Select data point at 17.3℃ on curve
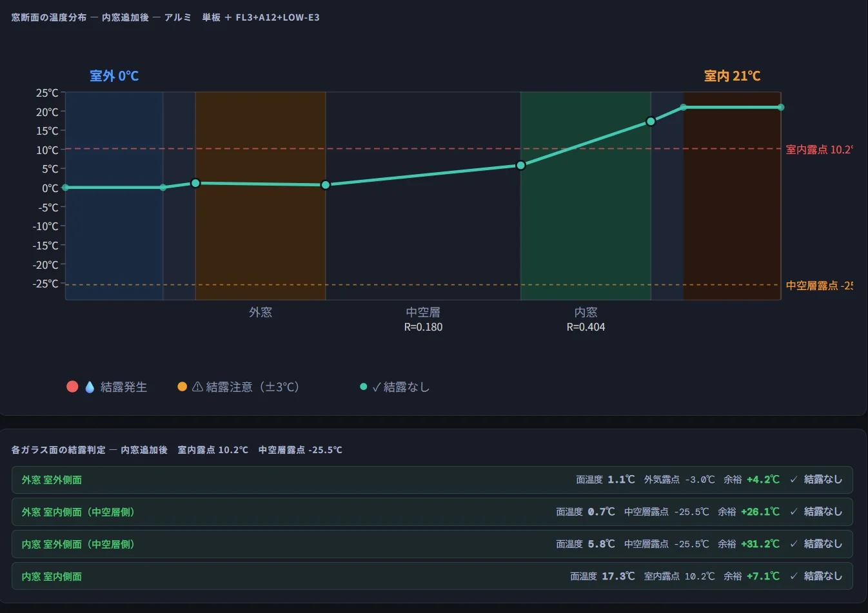This screenshot has width=868, height=613. (651, 121)
